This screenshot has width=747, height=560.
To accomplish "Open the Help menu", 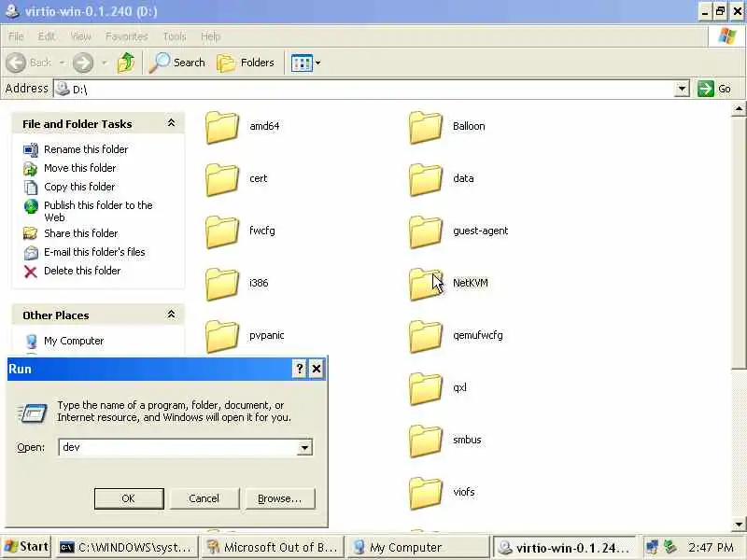I will (210, 36).
